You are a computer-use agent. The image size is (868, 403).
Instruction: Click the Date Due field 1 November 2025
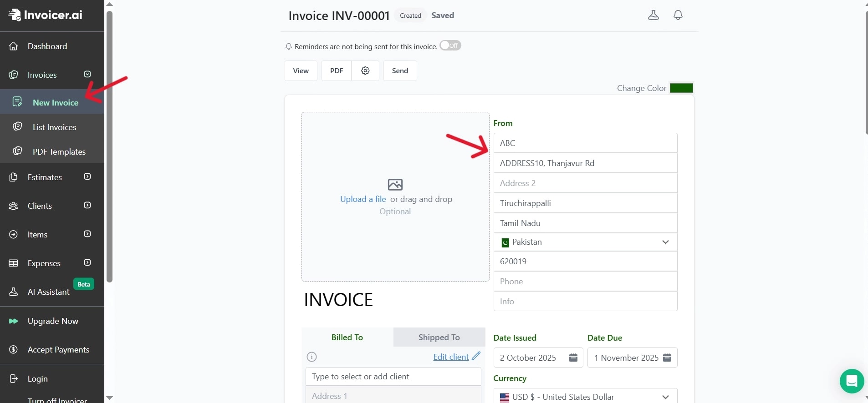coord(632,358)
